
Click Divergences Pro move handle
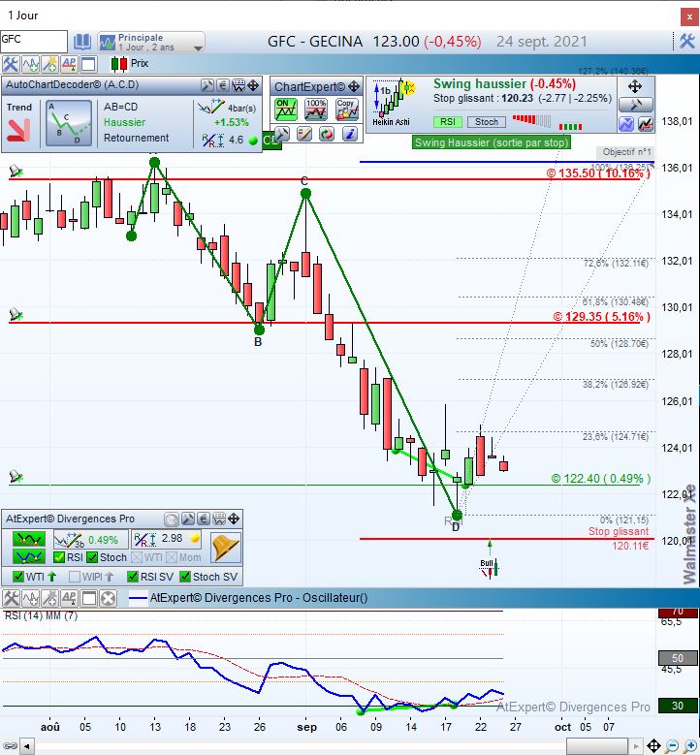(x=234, y=519)
